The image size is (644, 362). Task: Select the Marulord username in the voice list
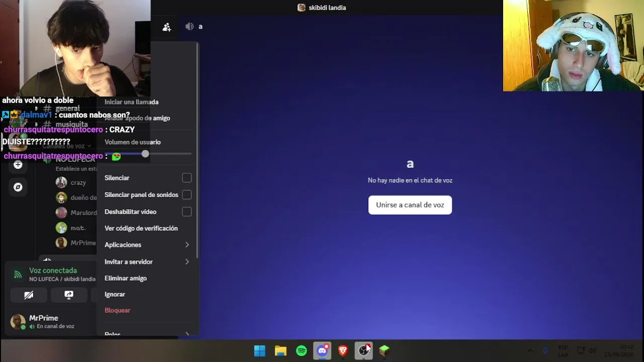pyautogui.click(x=84, y=213)
